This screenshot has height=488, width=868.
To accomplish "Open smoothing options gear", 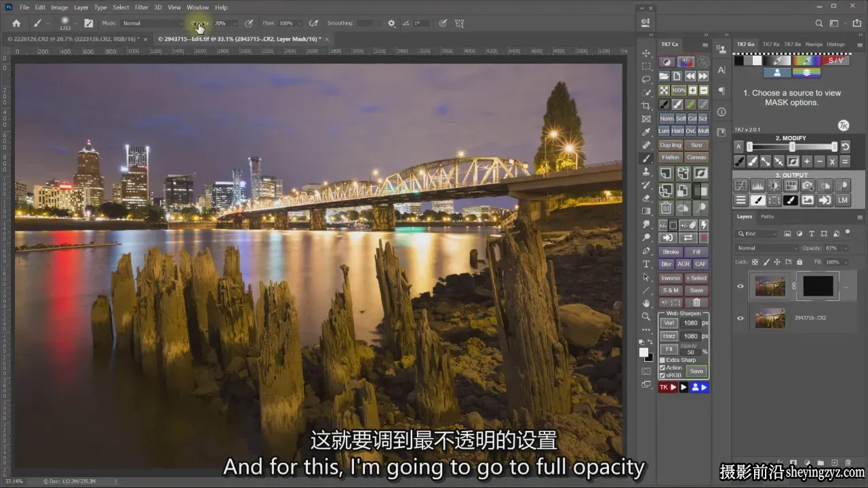I will (391, 23).
